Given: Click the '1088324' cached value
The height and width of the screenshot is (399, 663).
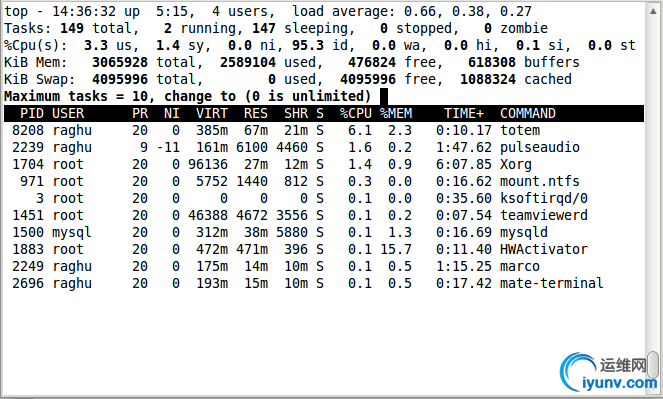Looking at the screenshot, I should click(488, 79).
